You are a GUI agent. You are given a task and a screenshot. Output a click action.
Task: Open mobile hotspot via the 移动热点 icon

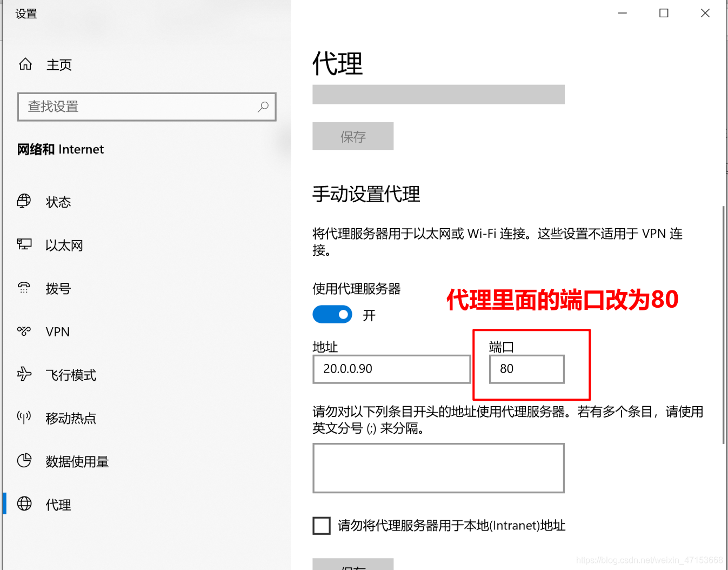24,417
